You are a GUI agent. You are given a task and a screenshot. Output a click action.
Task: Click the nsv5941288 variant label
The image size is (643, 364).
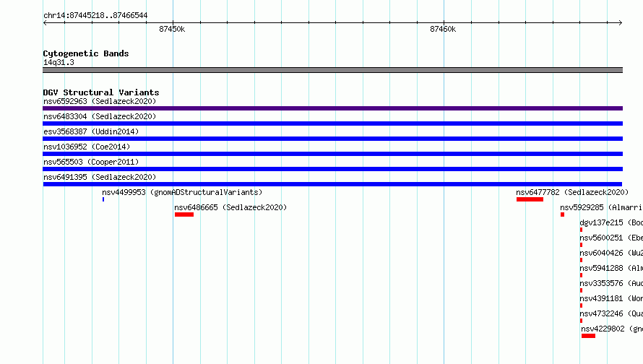point(611,268)
